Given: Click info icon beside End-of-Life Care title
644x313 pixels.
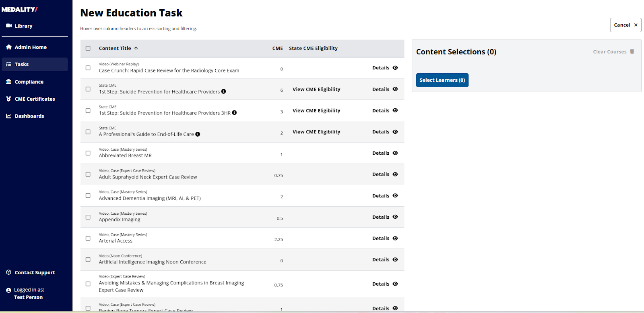Looking at the screenshot, I should 198,134.
